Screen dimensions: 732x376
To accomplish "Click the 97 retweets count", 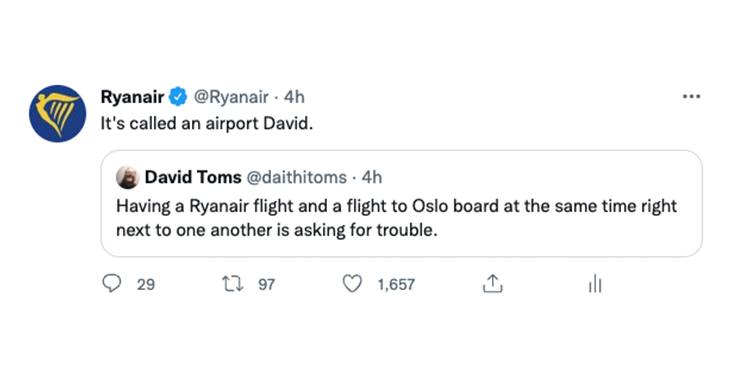I will pyautogui.click(x=267, y=284).
